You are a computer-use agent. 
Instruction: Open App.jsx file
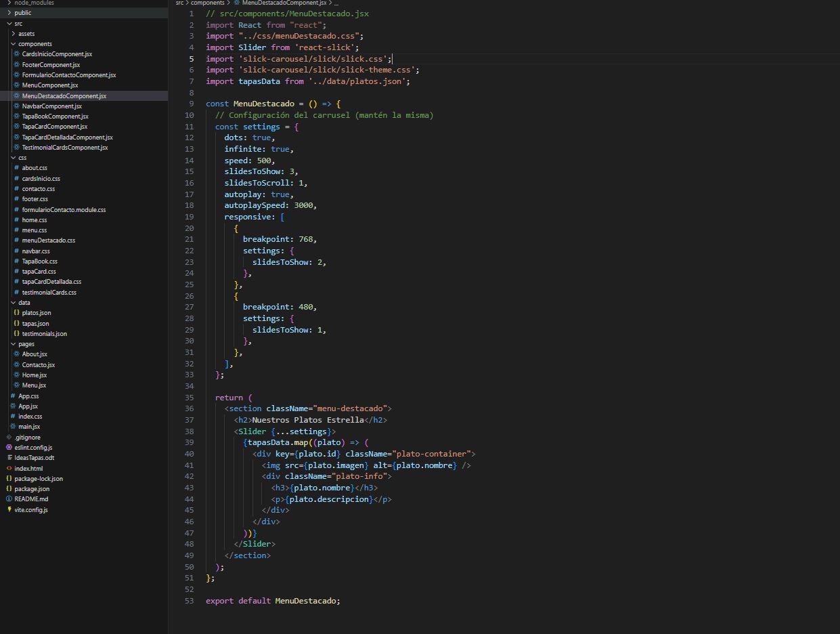click(28, 406)
